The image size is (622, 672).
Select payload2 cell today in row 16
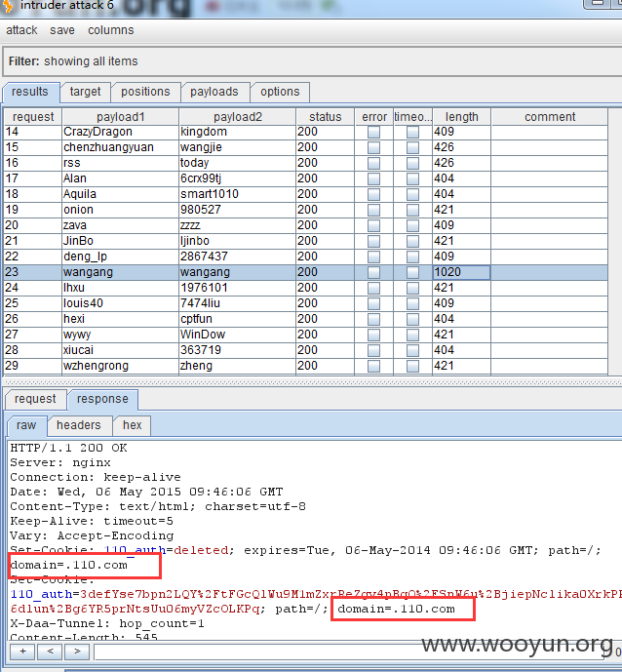pos(237,163)
